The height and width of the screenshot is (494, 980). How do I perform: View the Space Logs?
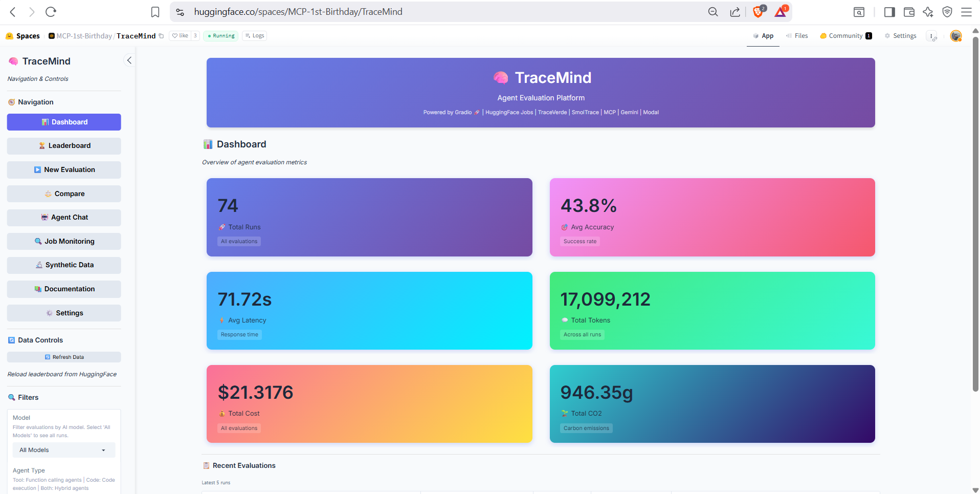point(255,36)
